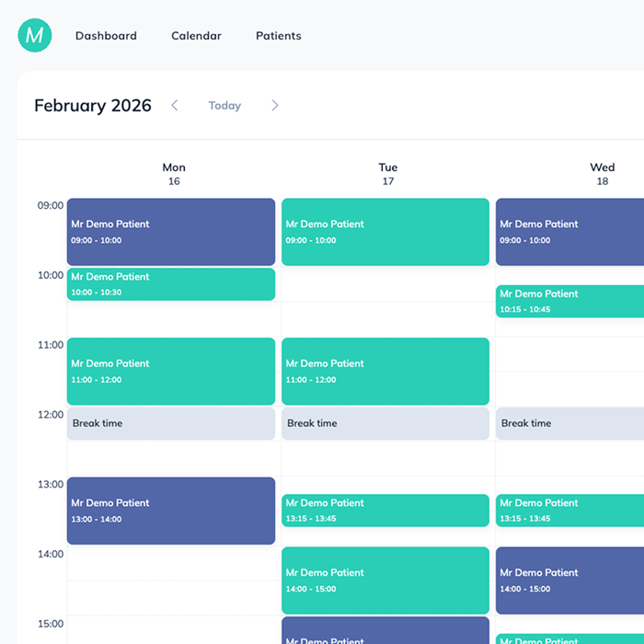The height and width of the screenshot is (644, 644).
Task: Select the Tue 17 column header
Action: click(387, 174)
